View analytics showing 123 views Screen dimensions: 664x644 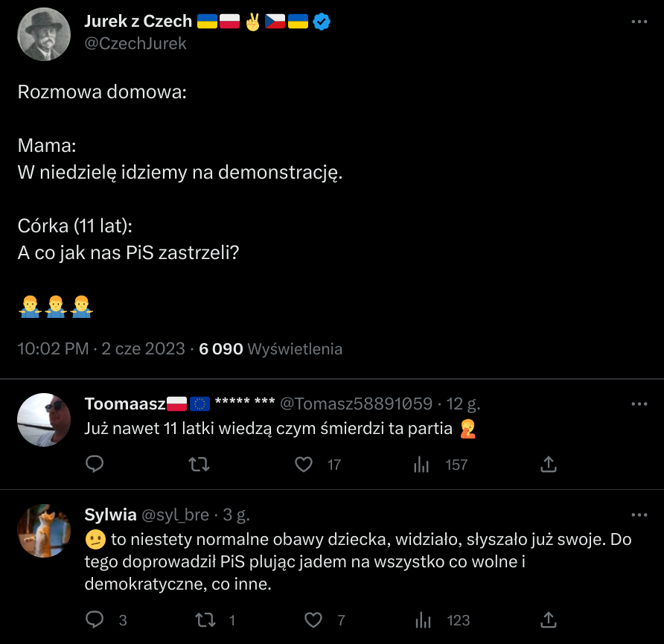pyautogui.click(x=421, y=619)
